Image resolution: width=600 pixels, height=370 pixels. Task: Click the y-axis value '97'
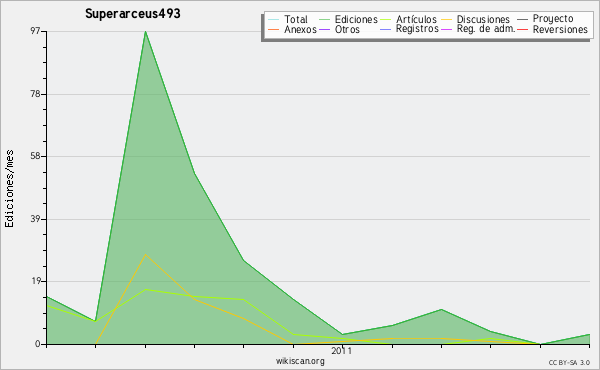click(x=35, y=31)
